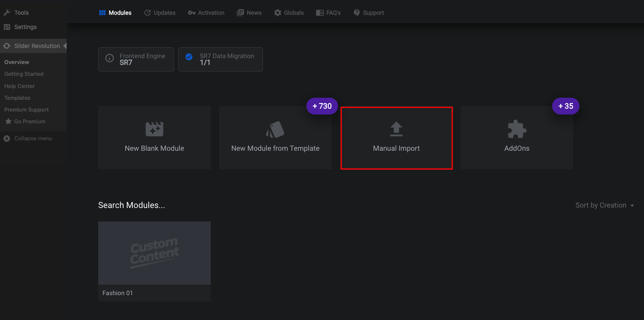Click the Go Premium link

click(30, 121)
